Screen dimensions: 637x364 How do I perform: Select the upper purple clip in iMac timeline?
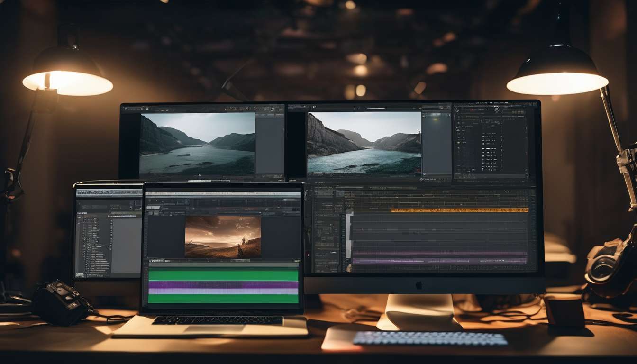point(439,254)
